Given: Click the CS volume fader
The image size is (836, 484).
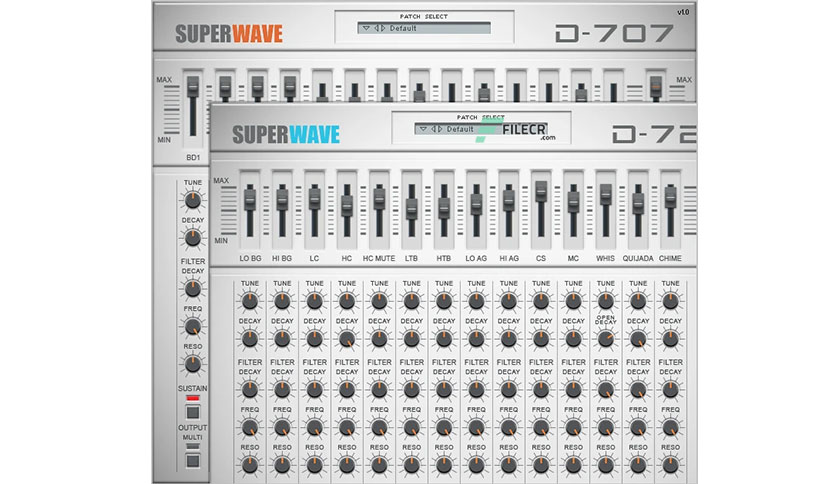Looking at the screenshot, I should click(541, 191).
